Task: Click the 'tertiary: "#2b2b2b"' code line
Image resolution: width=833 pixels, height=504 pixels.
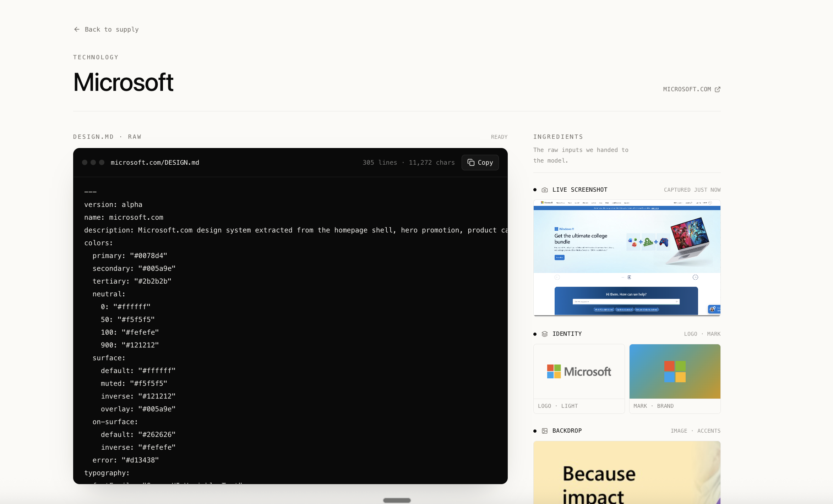Action: coord(132,281)
